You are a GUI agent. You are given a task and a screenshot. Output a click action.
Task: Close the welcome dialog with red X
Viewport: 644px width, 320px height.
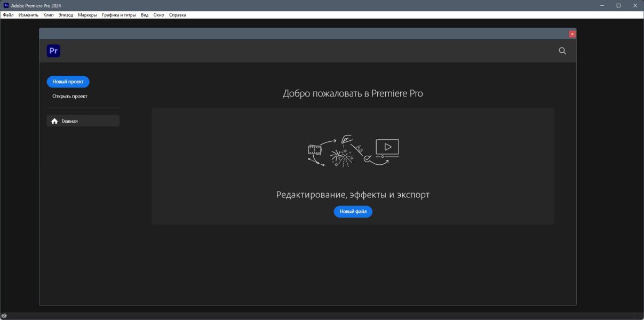pyautogui.click(x=573, y=34)
